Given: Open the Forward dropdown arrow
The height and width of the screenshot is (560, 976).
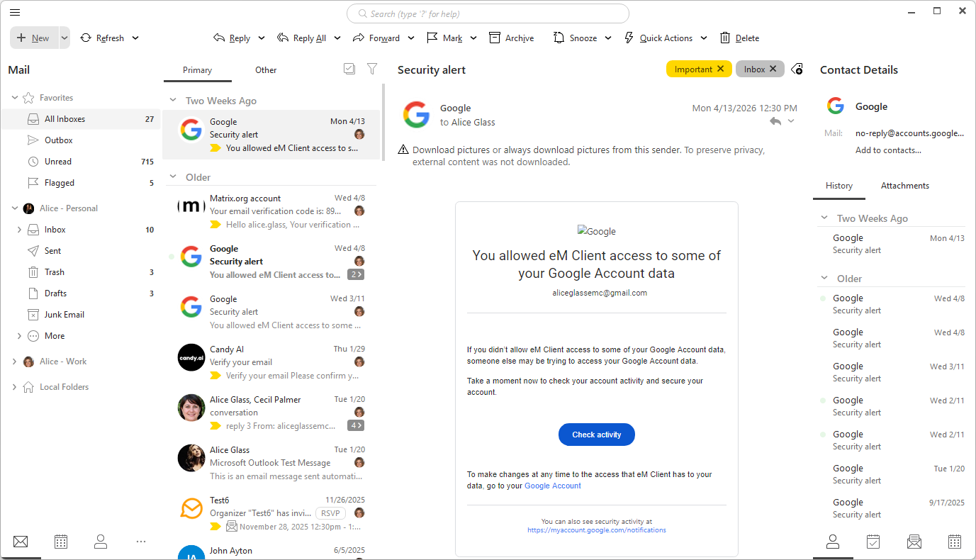Looking at the screenshot, I should 411,38.
